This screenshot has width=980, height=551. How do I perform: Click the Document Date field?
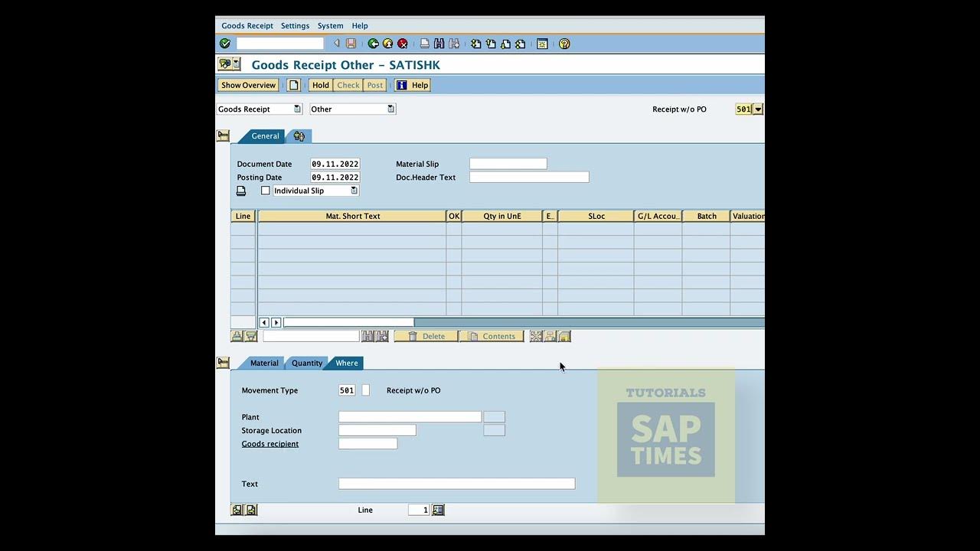point(335,164)
